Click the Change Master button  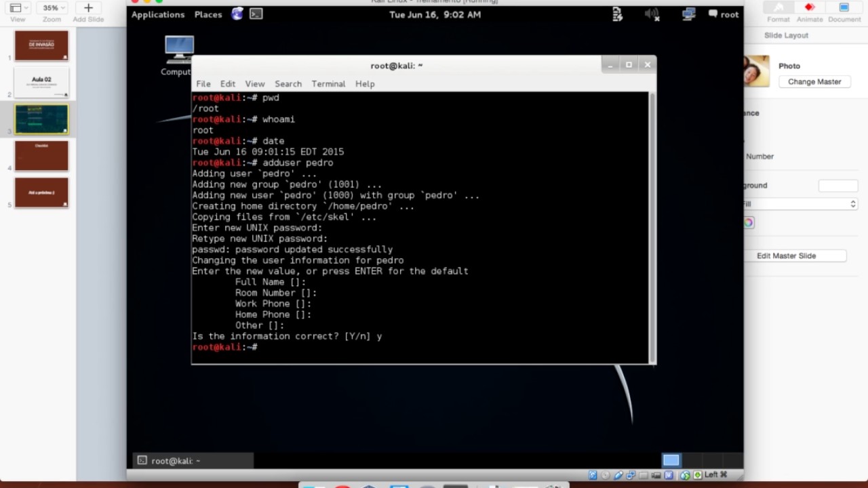pyautogui.click(x=814, y=81)
